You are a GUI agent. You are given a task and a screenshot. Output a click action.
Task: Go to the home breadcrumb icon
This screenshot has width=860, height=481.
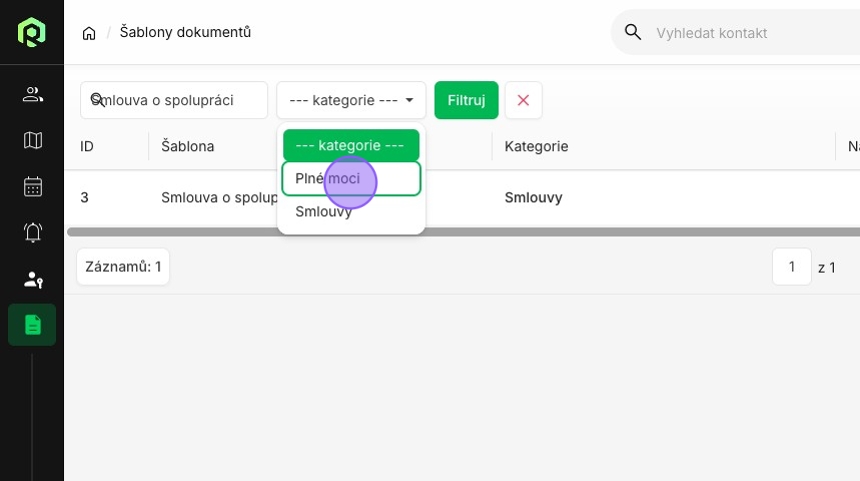89,33
